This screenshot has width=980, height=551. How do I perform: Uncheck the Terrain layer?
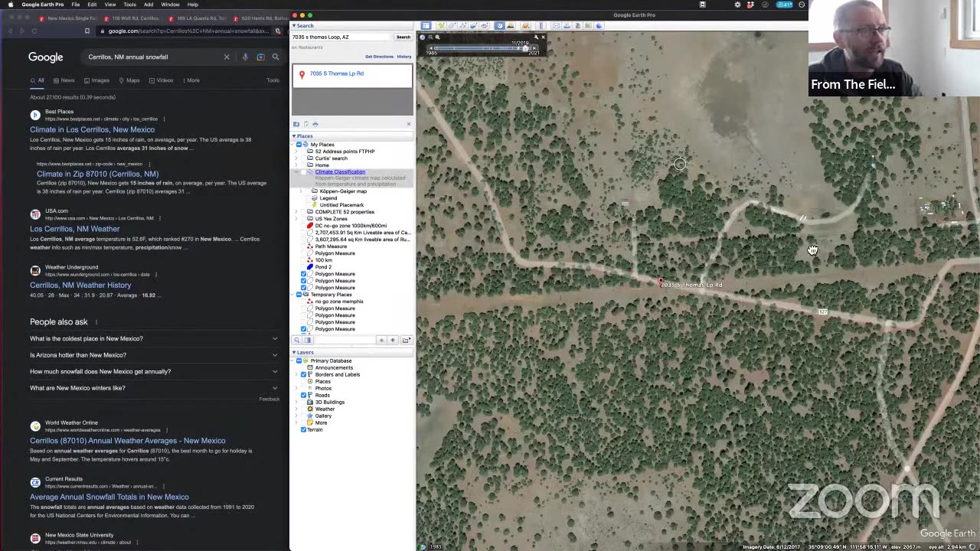point(303,429)
